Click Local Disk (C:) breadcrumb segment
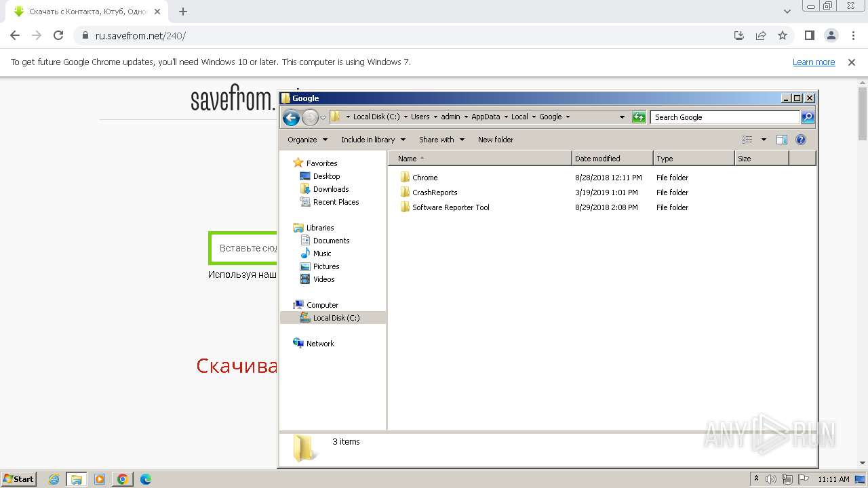Viewport: 868px width, 488px height. (376, 117)
